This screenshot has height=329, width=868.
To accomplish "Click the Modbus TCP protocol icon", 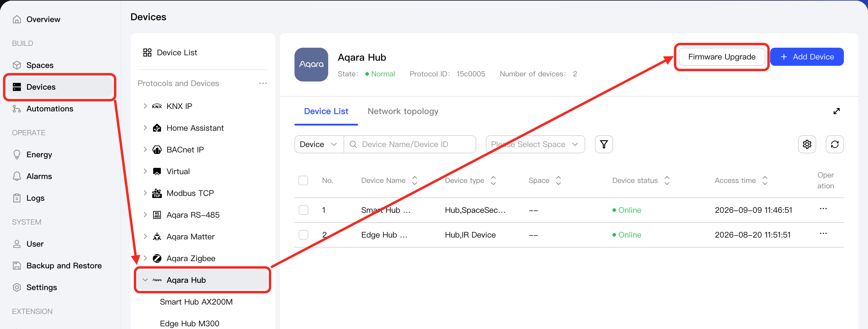I will [x=157, y=193].
